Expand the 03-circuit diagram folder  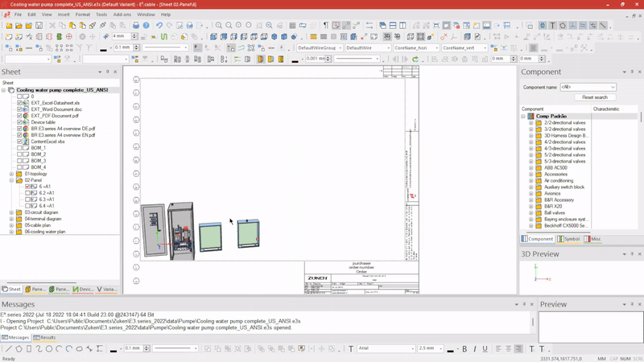[x=11, y=212]
